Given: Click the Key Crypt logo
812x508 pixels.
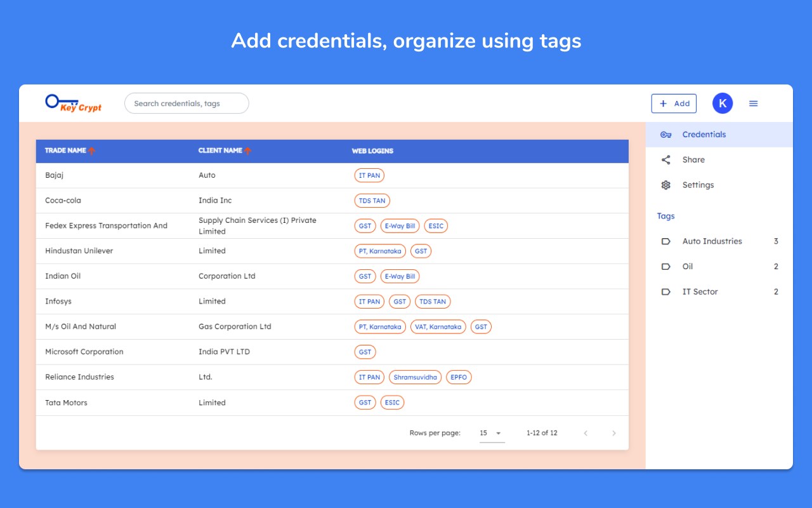Looking at the screenshot, I should click(74, 103).
